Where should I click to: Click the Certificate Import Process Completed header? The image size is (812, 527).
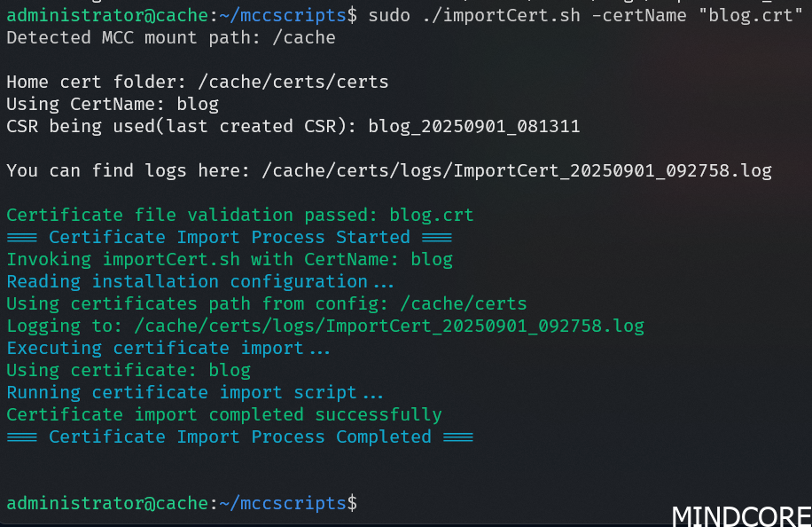[240, 437]
